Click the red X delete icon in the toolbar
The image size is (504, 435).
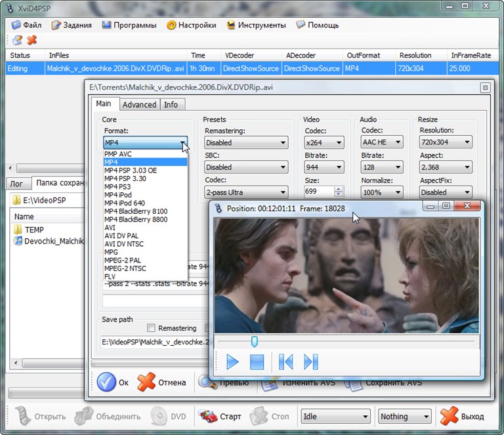pyautogui.click(x=31, y=41)
